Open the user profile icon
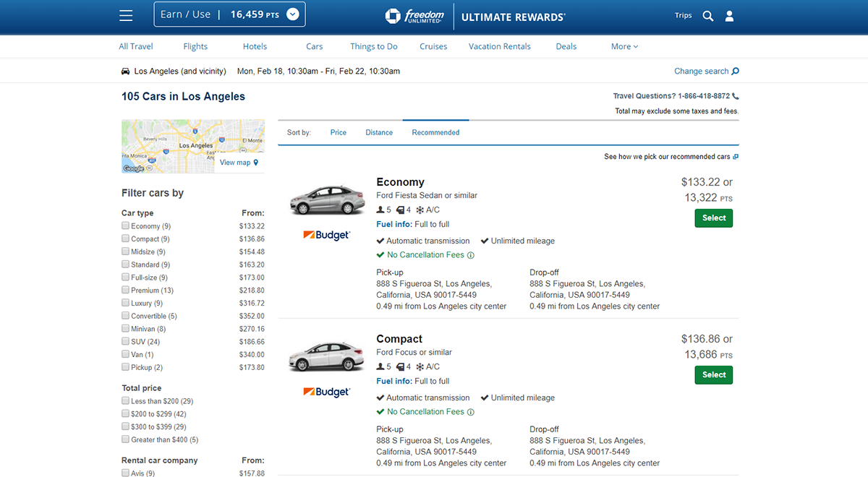The width and height of the screenshot is (868, 477). [729, 16]
